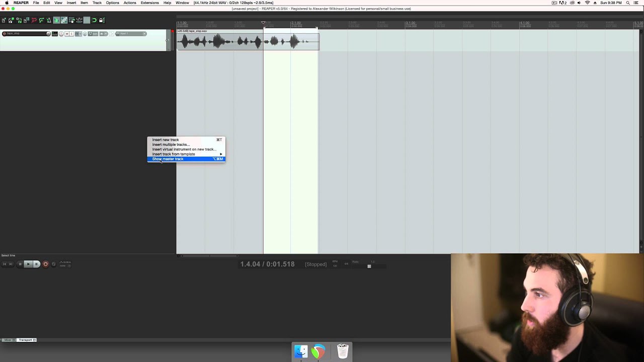Toggle repeat loop transport button
Viewport: 644px width, 362px height.
pos(54,264)
